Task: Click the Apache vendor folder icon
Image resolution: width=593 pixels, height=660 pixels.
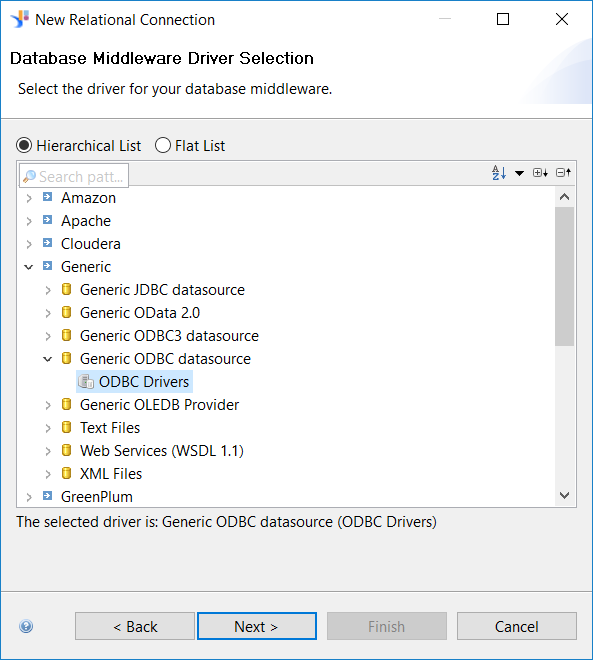Action: pyautogui.click(x=48, y=220)
